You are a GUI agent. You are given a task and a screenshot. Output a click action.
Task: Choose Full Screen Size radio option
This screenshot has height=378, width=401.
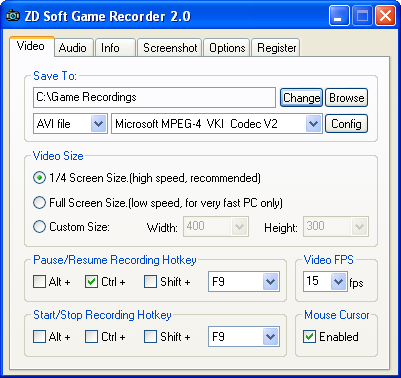tap(39, 202)
